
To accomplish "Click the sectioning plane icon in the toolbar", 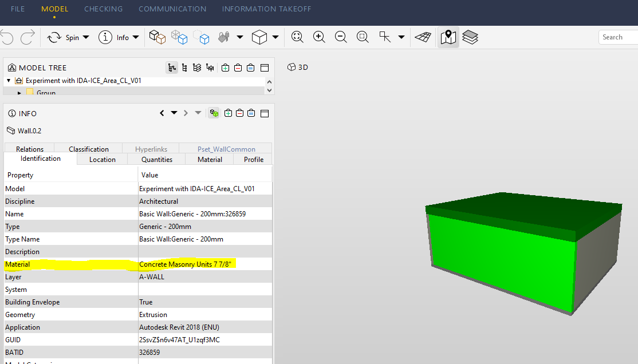I will 422,37.
